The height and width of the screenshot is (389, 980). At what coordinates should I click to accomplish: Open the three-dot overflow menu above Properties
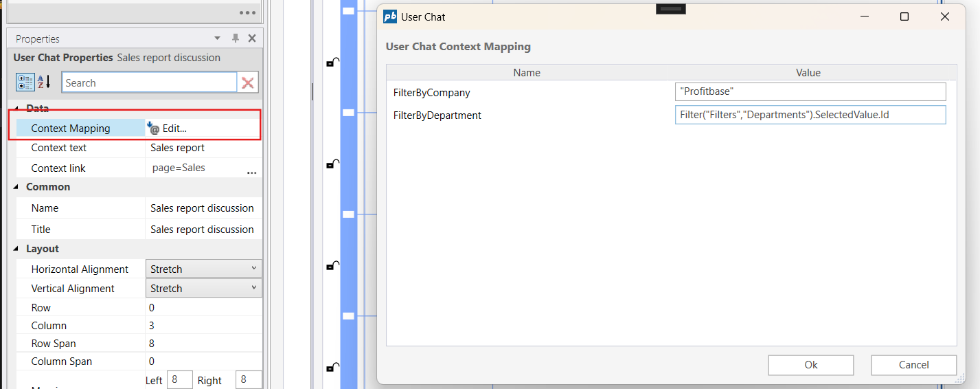tap(247, 12)
